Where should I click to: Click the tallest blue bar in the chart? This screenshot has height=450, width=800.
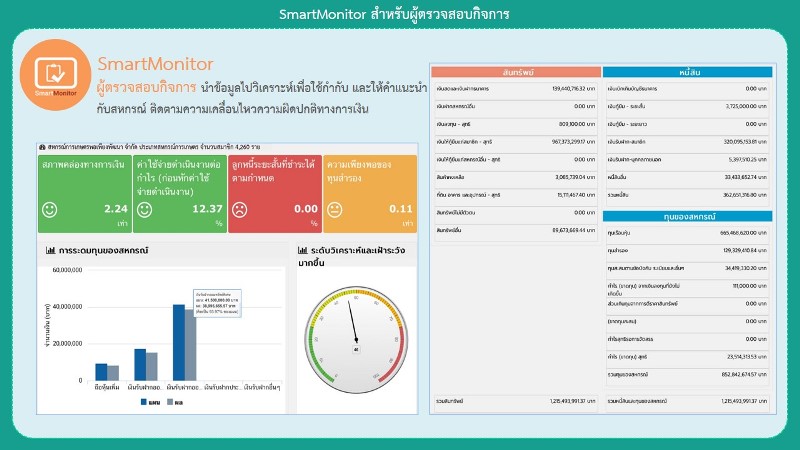(179, 342)
